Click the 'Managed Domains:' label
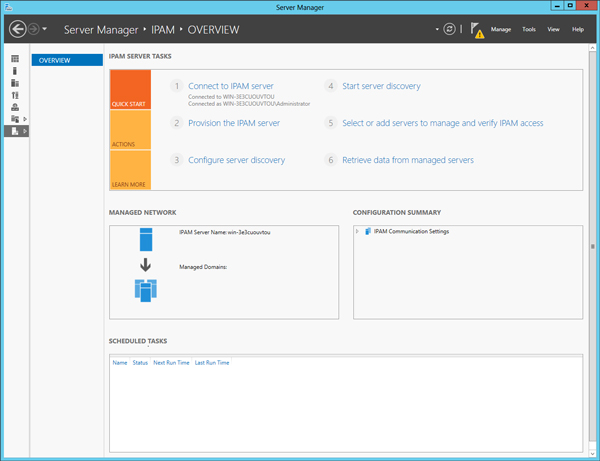 pyautogui.click(x=203, y=267)
